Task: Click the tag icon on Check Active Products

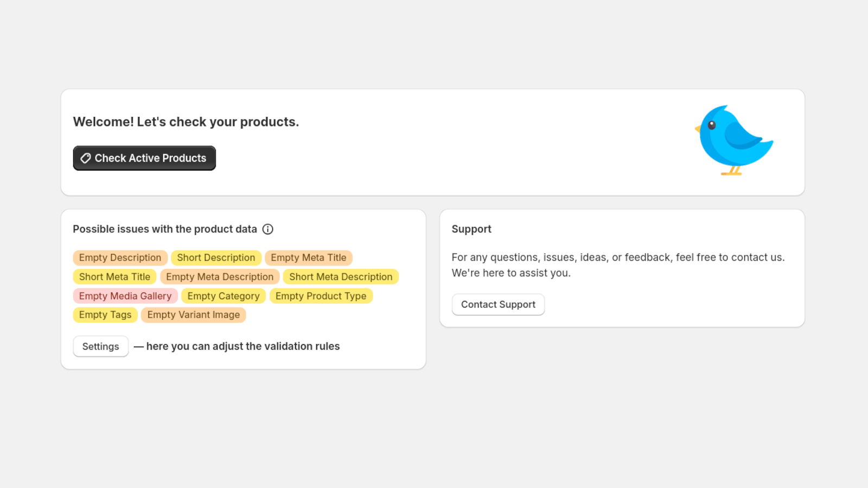Action: pyautogui.click(x=85, y=158)
